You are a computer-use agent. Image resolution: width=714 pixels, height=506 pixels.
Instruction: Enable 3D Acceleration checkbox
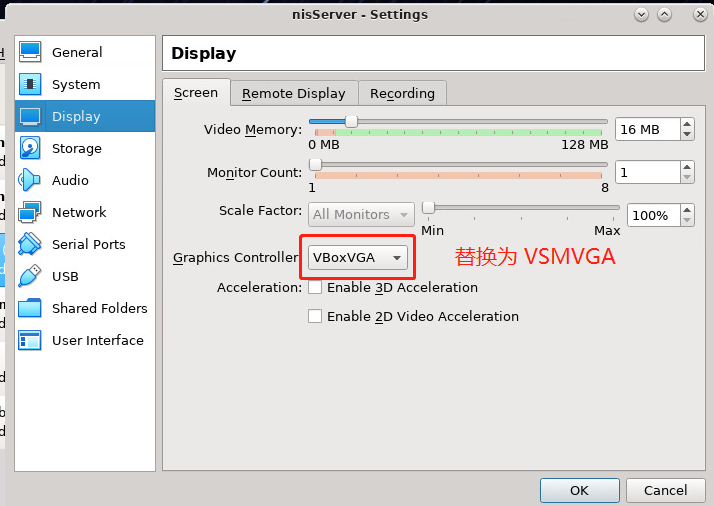315,287
